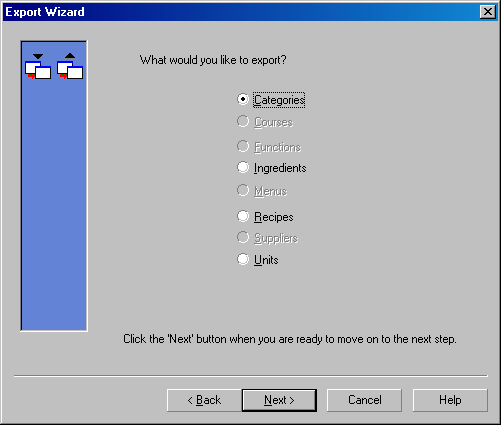
Task: Click the overlapping windows icon under the down arrow
Action: (x=38, y=70)
